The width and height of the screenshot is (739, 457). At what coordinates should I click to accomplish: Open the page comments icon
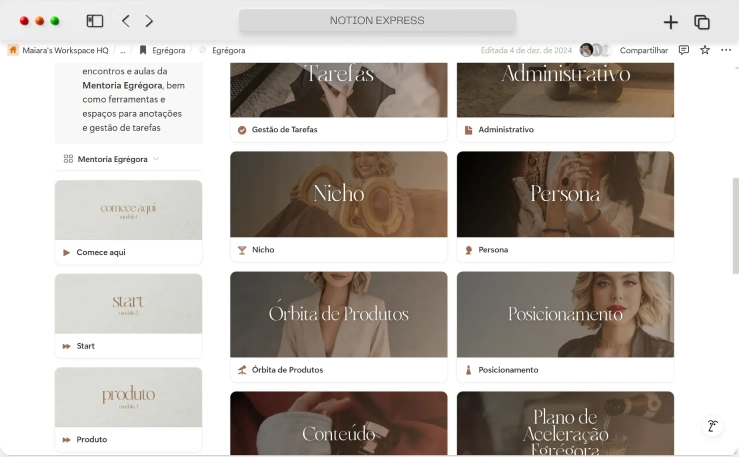tap(684, 50)
